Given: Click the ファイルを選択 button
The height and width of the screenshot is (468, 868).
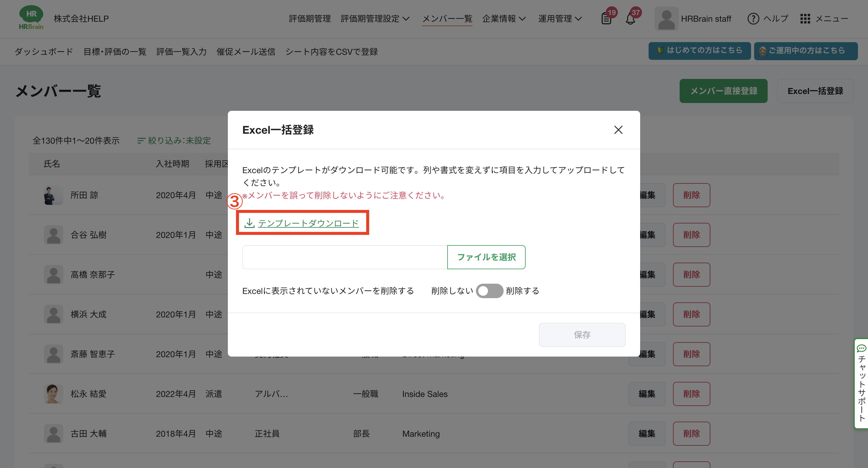Looking at the screenshot, I should coord(486,257).
